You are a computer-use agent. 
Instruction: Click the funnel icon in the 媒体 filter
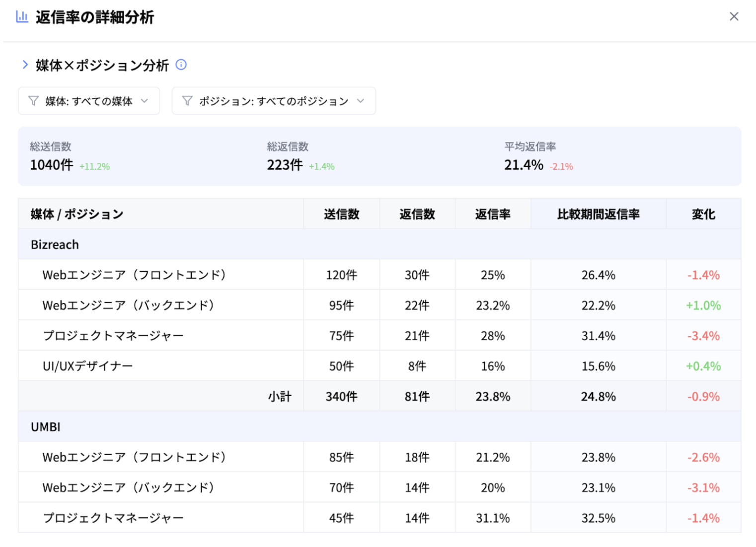coord(33,101)
